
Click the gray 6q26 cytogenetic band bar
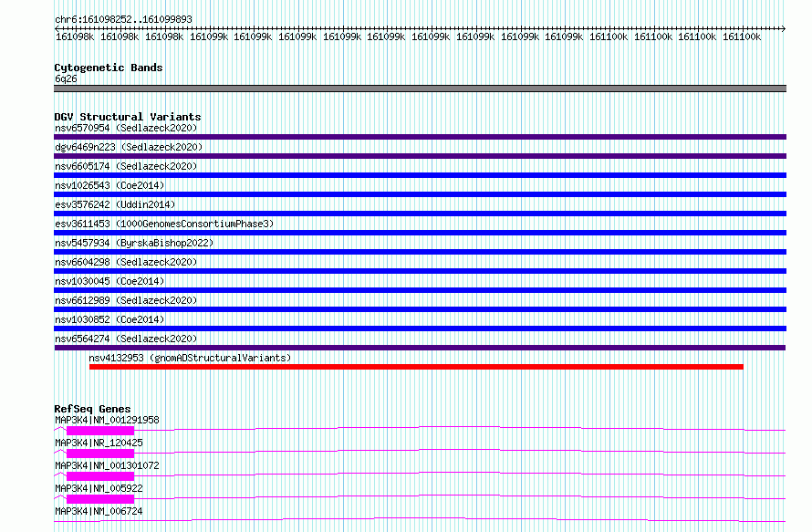tap(420, 89)
